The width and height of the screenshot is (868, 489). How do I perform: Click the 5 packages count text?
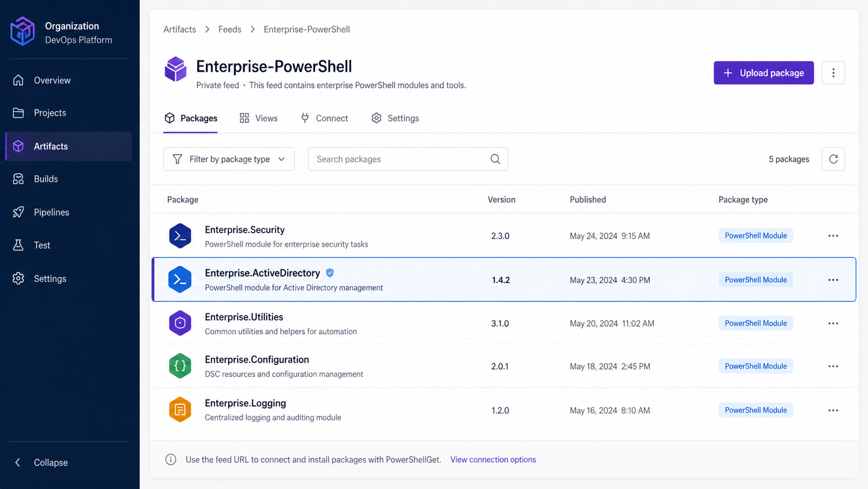coord(789,159)
